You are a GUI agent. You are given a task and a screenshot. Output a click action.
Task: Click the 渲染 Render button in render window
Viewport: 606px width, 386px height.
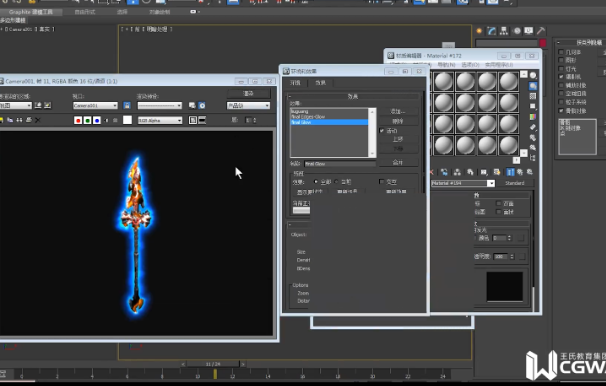(x=248, y=94)
